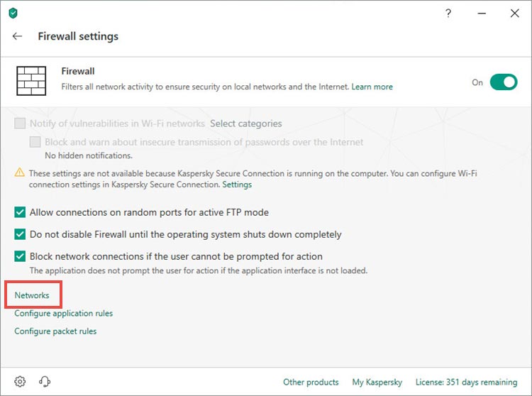Open Kaspersky Secure Connection Settings link
The image size is (532, 396).
237,185
